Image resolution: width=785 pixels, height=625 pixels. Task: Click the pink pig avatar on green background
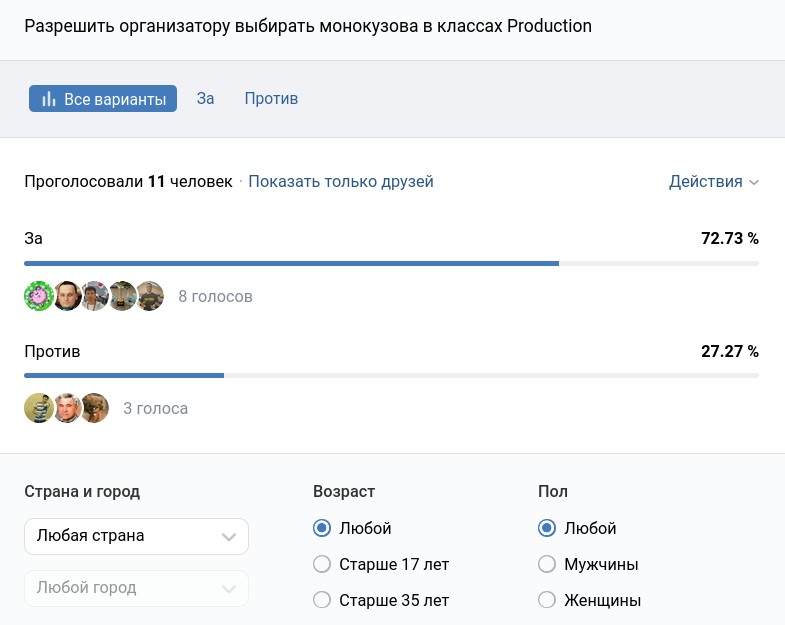coord(38,296)
